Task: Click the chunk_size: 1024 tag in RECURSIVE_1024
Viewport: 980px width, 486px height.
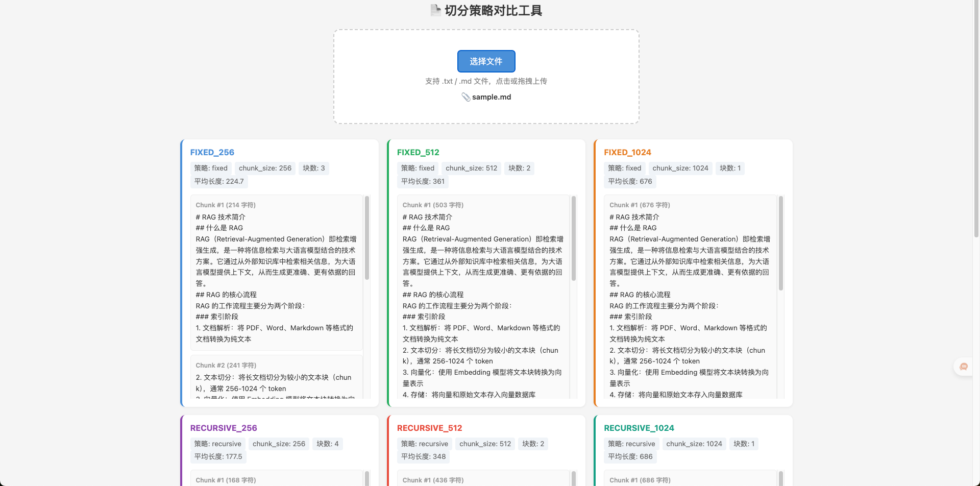Action: [694, 444]
